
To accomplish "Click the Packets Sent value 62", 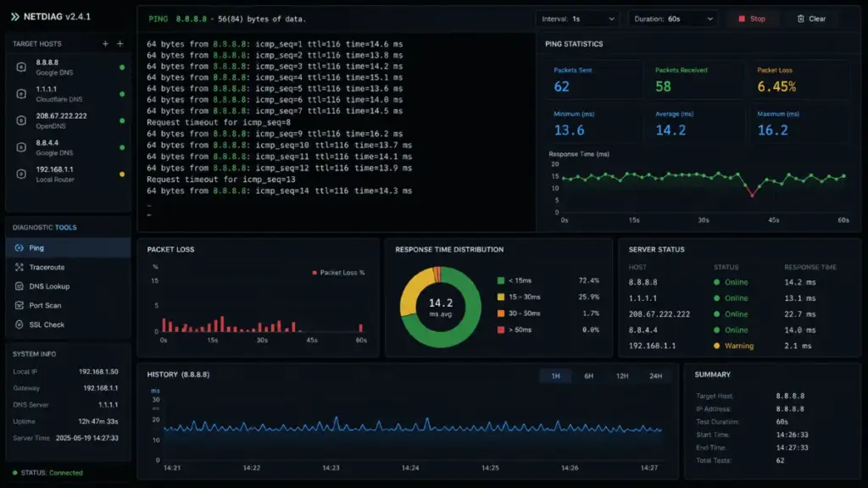I will click(x=561, y=87).
